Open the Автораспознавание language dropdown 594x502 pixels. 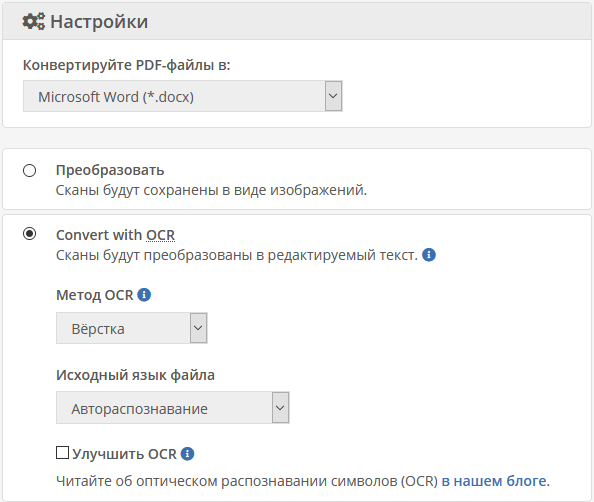click(x=173, y=408)
